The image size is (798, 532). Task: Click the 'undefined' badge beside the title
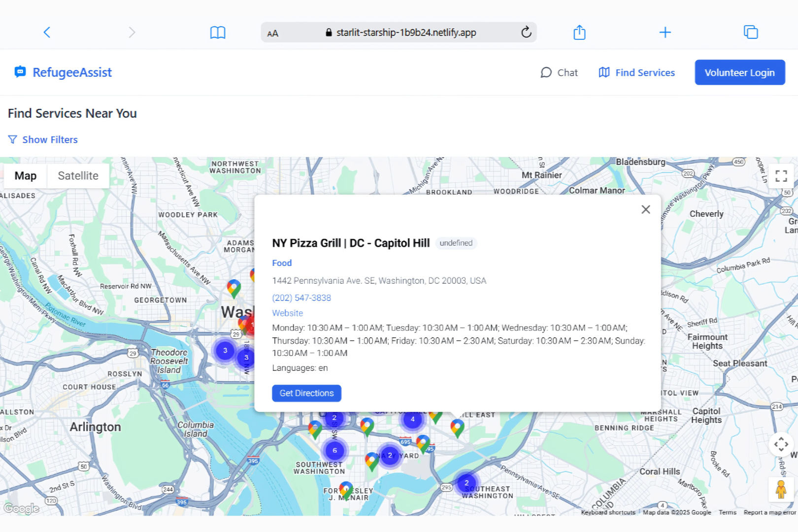(x=456, y=243)
